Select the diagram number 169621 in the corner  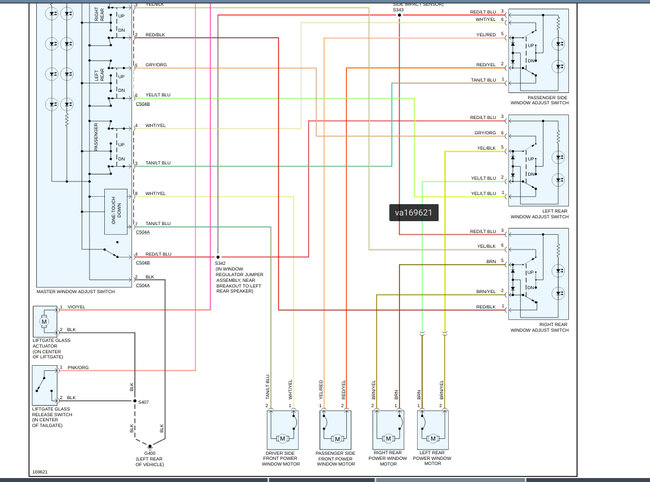point(40,472)
